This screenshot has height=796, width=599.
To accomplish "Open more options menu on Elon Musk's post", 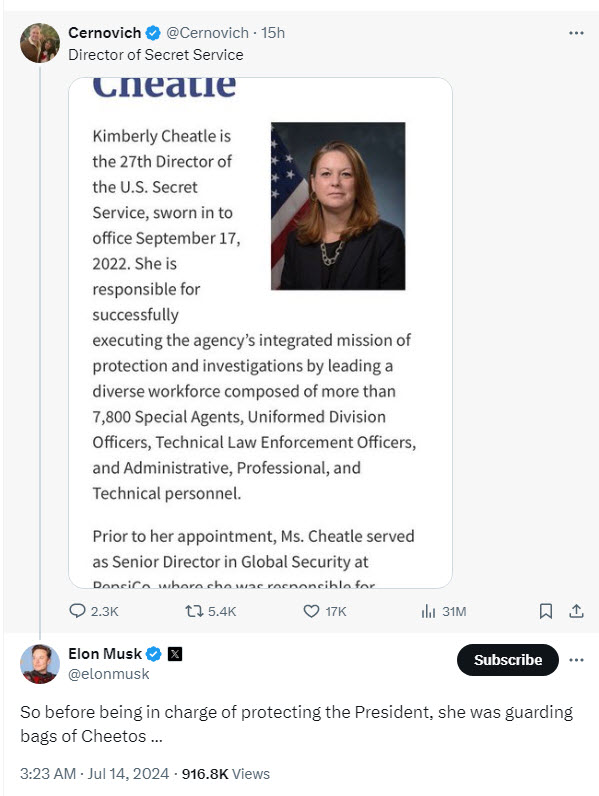I will coord(576,660).
